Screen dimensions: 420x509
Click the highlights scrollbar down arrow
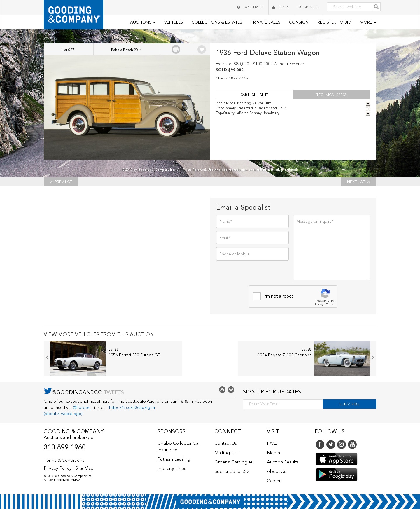click(368, 114)
